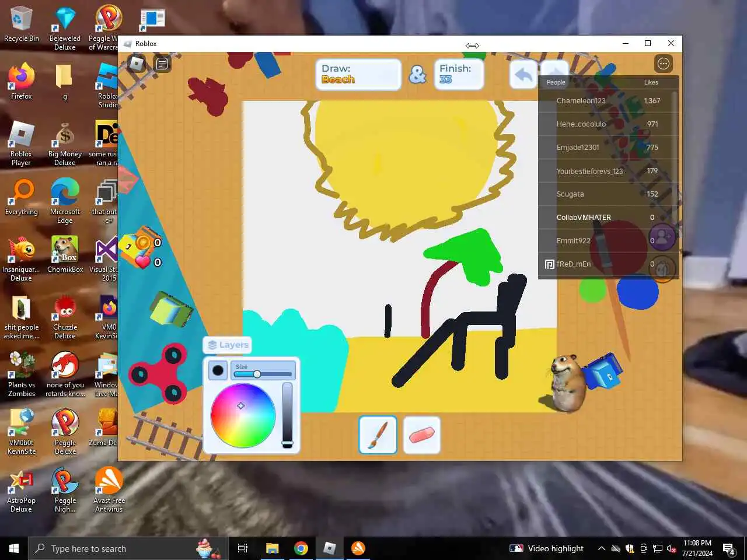Open the Windows Start menu
This screenshot has width=747, height=560.
[14, 548]
